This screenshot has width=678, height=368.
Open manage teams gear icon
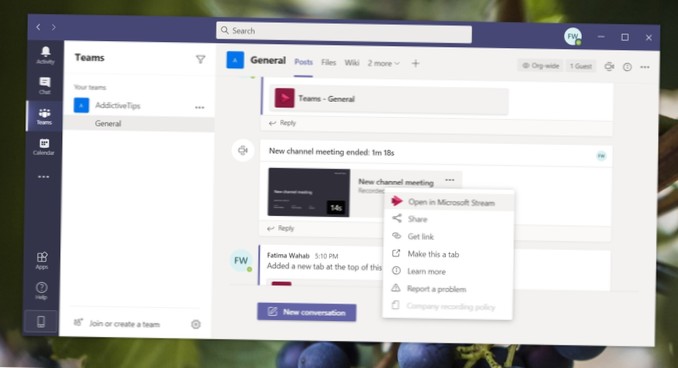[x=196, y=324]
